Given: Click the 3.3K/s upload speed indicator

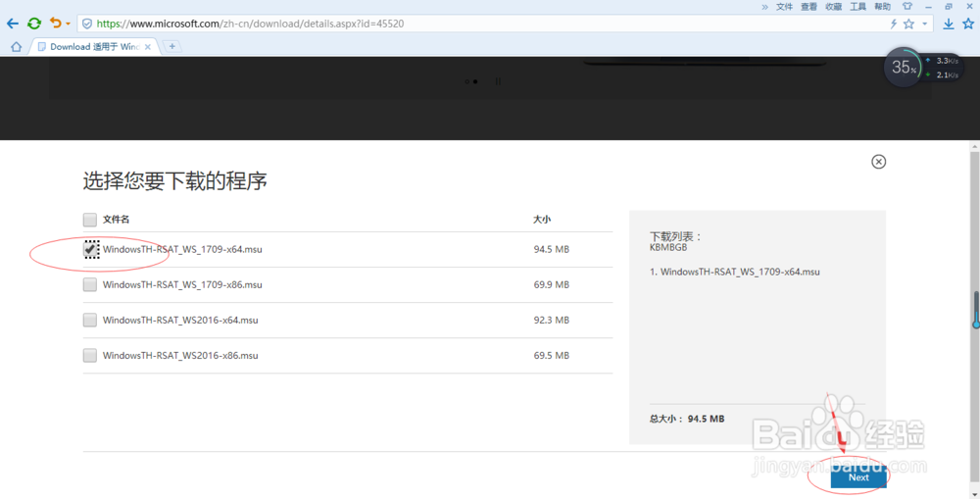Looking at the screenshot, I should 942,61.
